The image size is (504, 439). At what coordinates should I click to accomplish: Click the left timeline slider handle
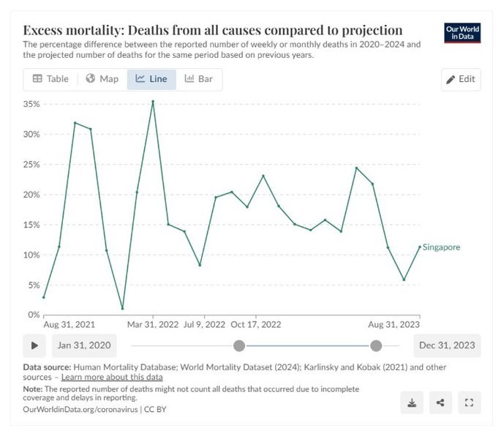(x=238, y=345)
